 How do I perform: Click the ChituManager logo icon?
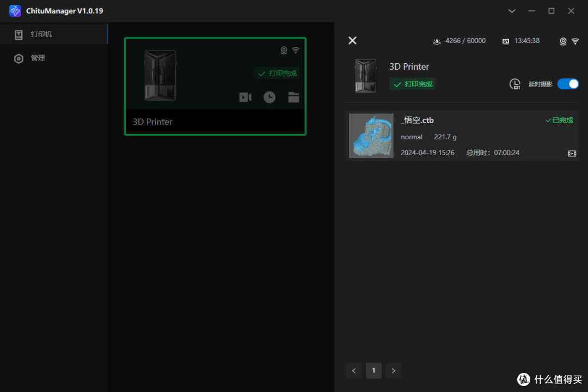coord(15,10)
